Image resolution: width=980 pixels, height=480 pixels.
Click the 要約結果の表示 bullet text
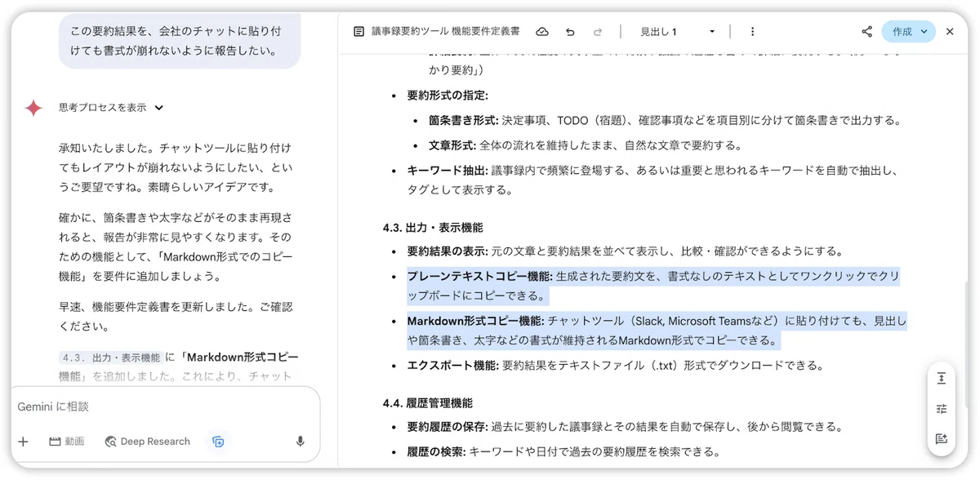(x=625, y=251)
